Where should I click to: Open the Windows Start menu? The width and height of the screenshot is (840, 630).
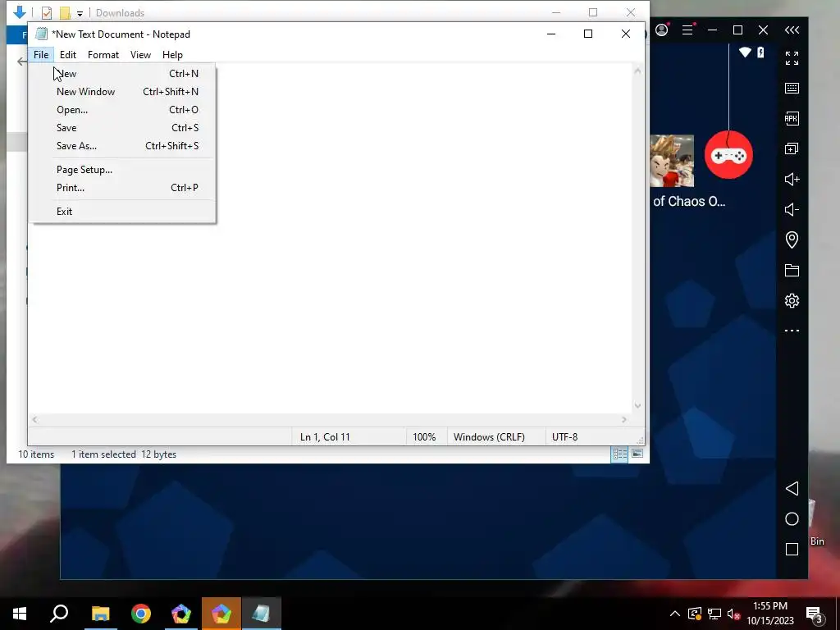[20, 614]
